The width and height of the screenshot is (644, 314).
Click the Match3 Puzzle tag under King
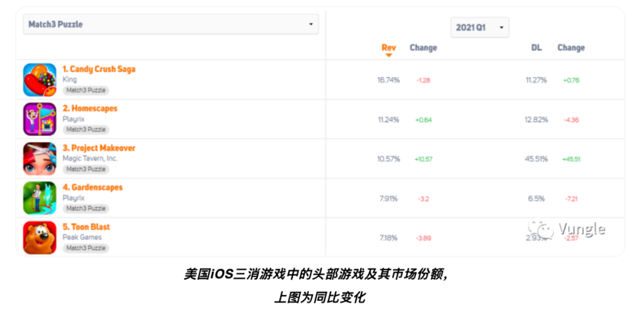pyautogui.click(x=86, y=90)
